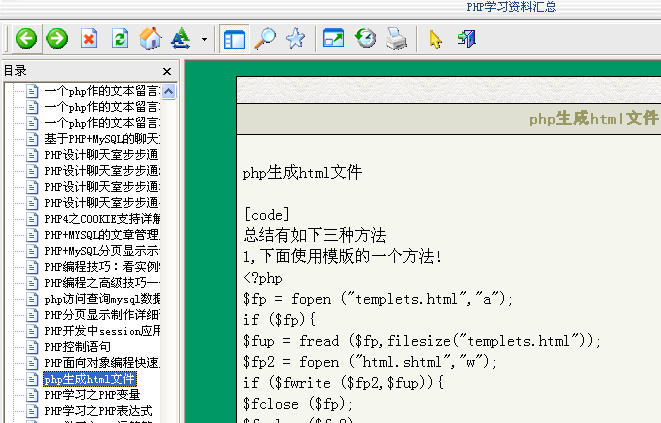Click the star Favorites icon
The height and width of the screenshot is (423, 661).
[295, 39]
